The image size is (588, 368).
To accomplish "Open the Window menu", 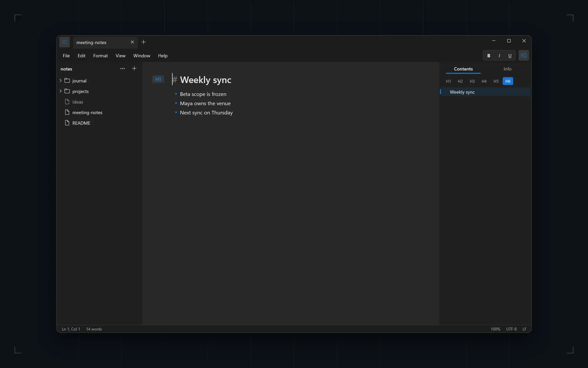I will click(x=142, y=56).
